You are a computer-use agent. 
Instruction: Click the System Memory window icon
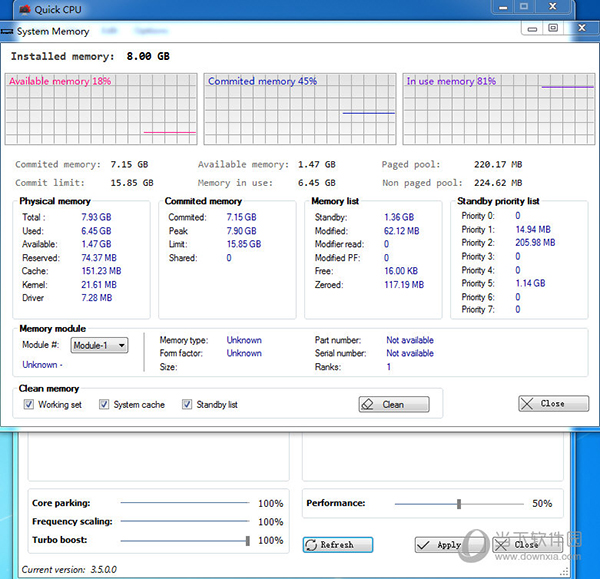pos(8,32)
